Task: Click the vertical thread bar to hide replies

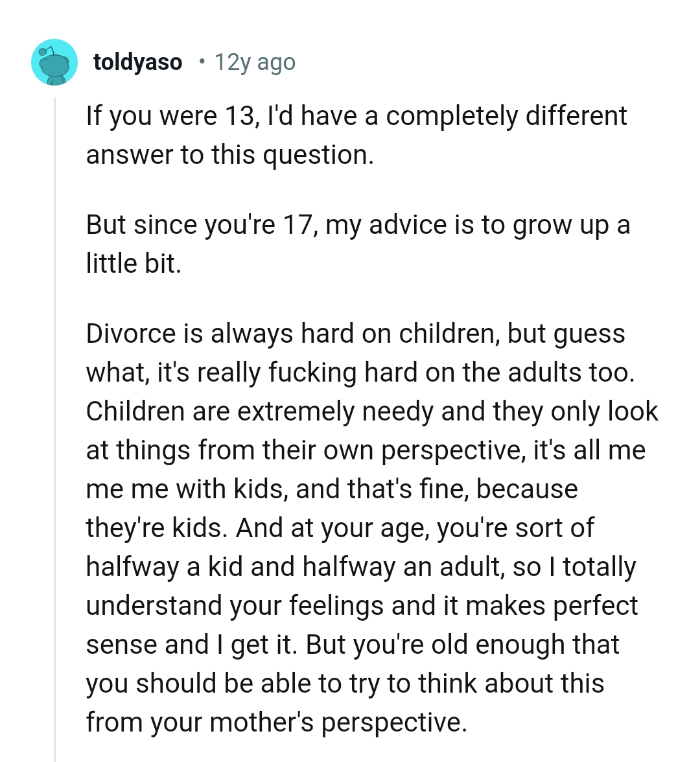Action: 54,389
